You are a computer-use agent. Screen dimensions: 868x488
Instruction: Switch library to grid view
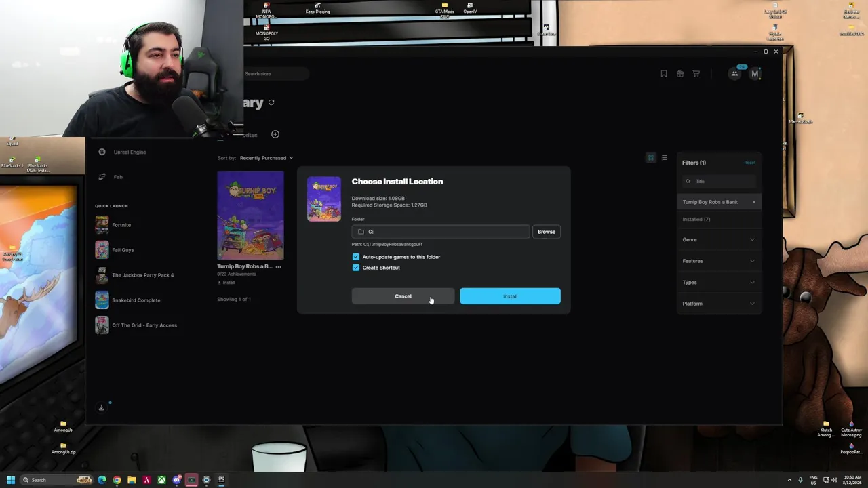click(x=650, y=158)
